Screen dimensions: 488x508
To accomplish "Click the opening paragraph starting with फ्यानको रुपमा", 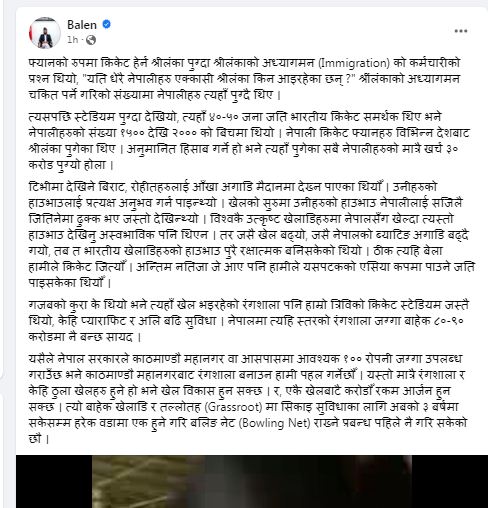I will [x=244, y=79].
